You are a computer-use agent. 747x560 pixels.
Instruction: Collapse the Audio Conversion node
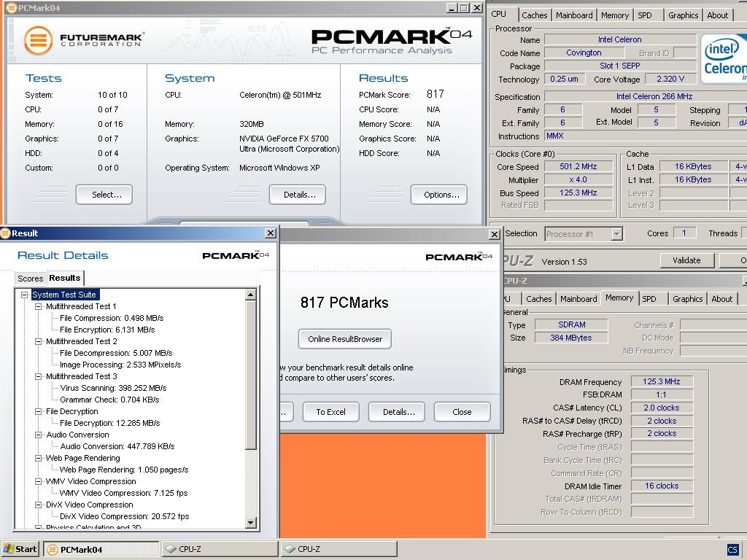point(38,435)
